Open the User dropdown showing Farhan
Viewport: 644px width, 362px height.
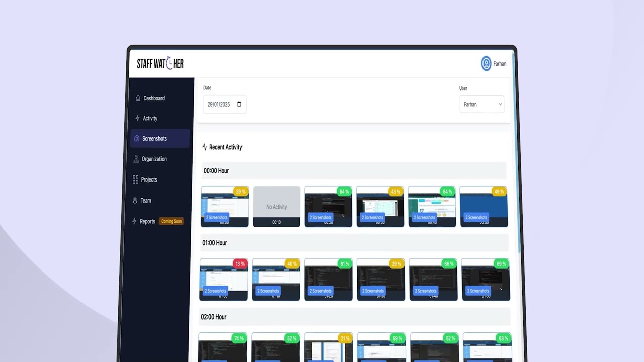[x=481, y=104]
